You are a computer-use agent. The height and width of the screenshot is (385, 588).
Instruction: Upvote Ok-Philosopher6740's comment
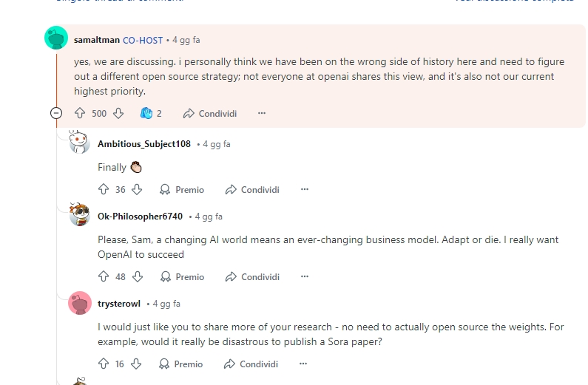(104, 277)
